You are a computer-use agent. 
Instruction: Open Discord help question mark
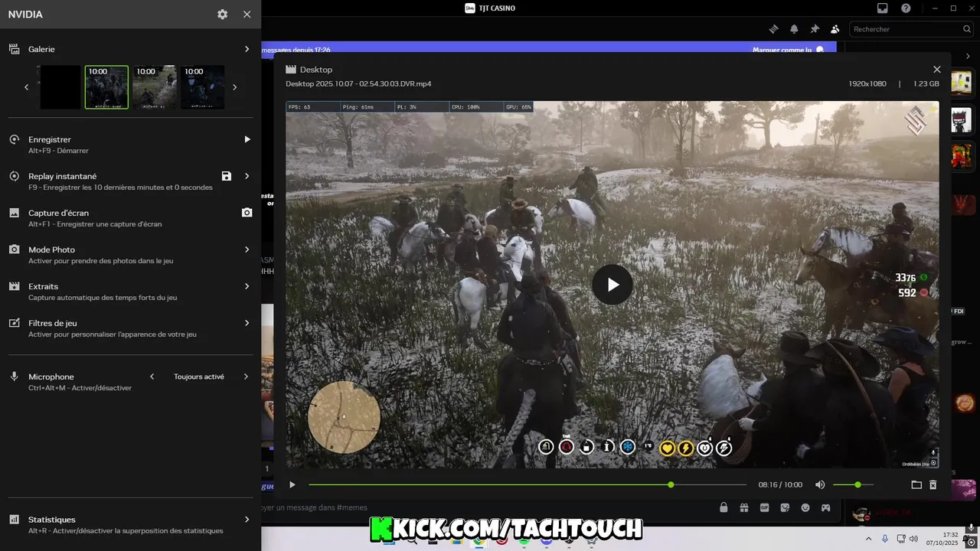point(906,8)
